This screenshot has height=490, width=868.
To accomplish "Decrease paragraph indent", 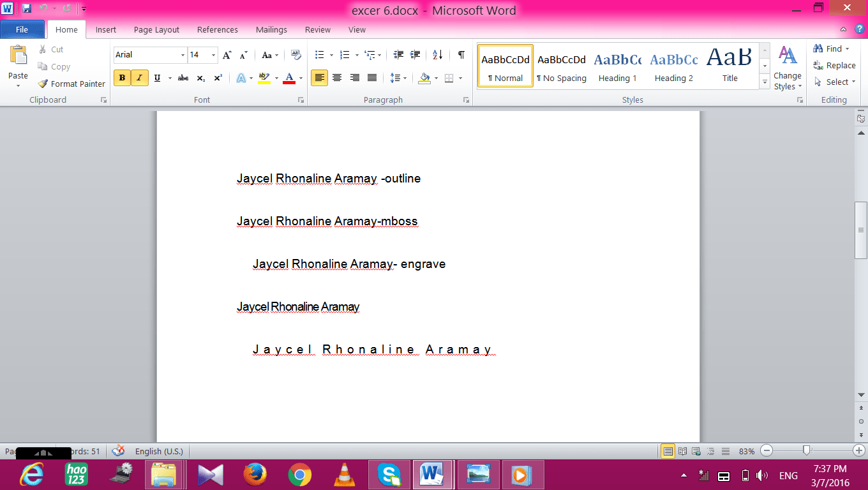I will click(398, 55).
